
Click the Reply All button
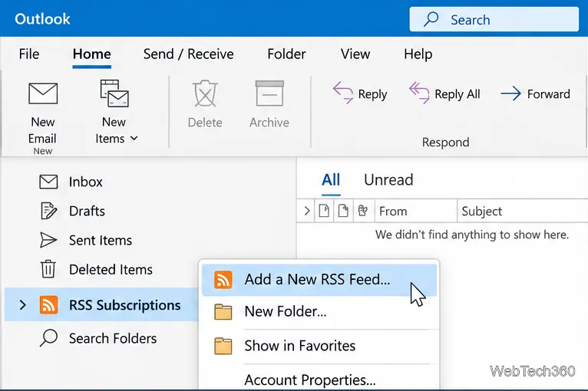tap(444, 94)
